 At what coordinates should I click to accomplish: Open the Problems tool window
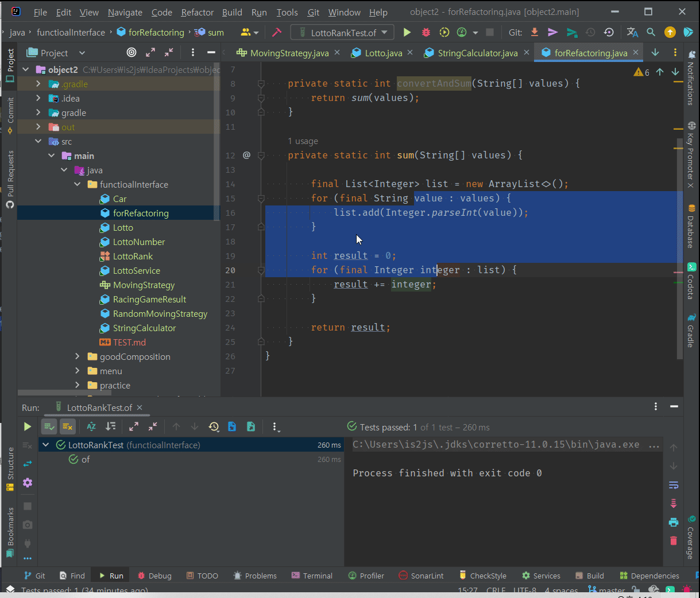(x=255, y=576)
